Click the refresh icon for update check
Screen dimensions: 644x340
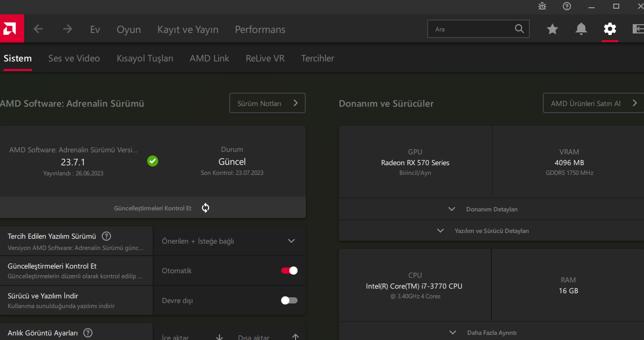(x=206, y=208)
